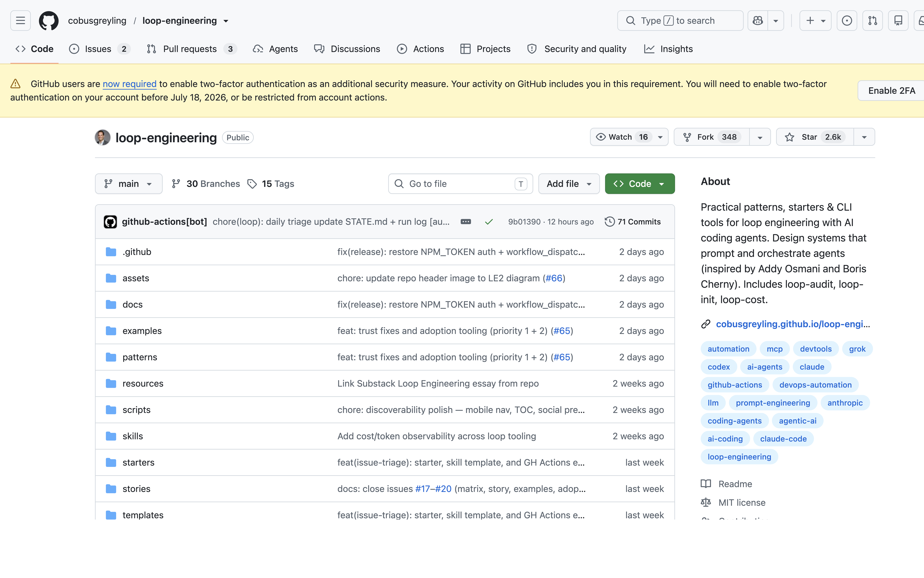924x578 pixels.
Task: Open the stories folder
Action: point(136,489)
